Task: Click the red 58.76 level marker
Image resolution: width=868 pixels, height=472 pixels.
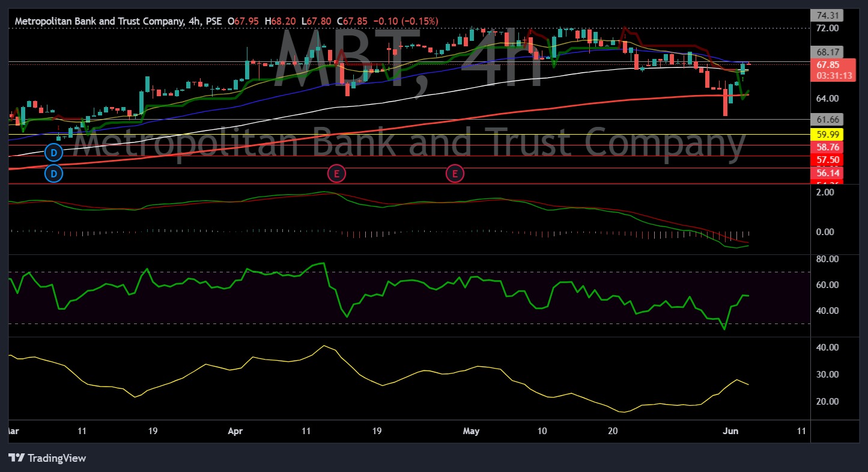Action: [x=828, y=147]
